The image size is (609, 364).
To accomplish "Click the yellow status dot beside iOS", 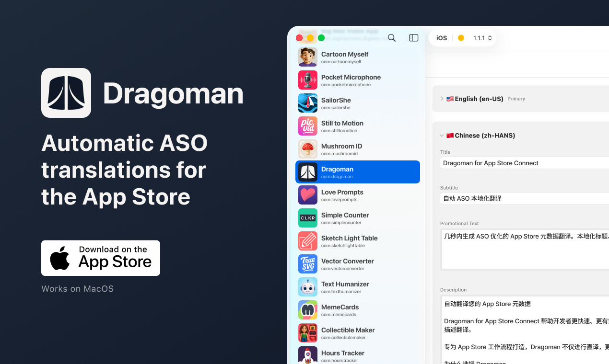I will [x=461, y=38].
